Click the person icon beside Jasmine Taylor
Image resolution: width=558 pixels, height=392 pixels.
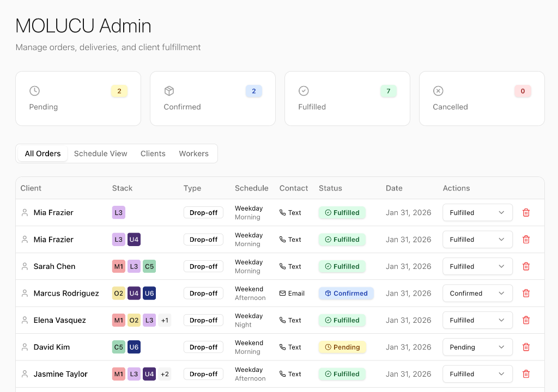25,374
